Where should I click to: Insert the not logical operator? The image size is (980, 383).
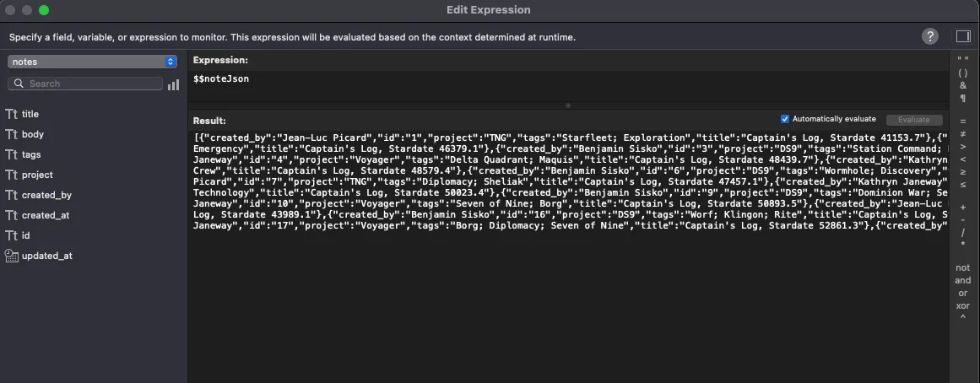click(x=962, y=267)
